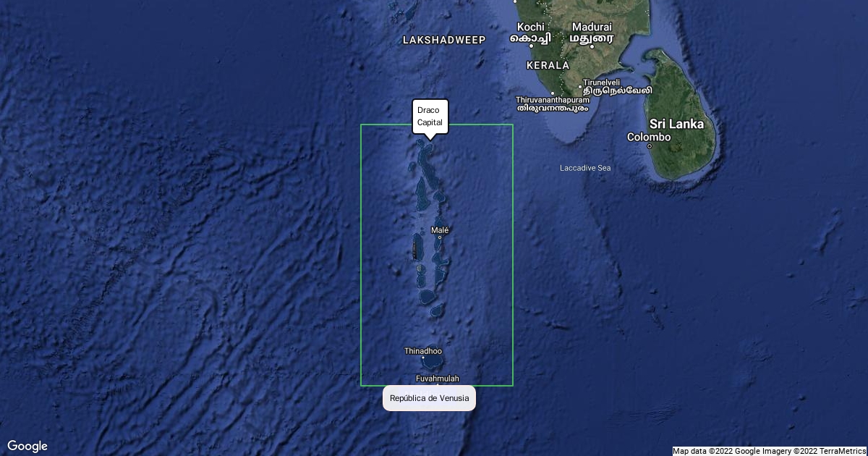Viewport: 868px width, 456px height.
Task: Click the Lakshadweep region label
Action: pos(444,40)
